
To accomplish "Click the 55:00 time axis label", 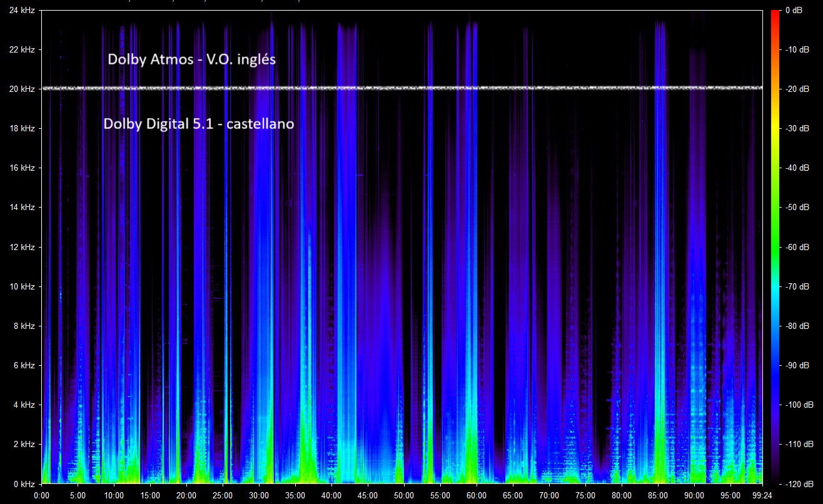I will pyautogui.click(x=440, y=495).
